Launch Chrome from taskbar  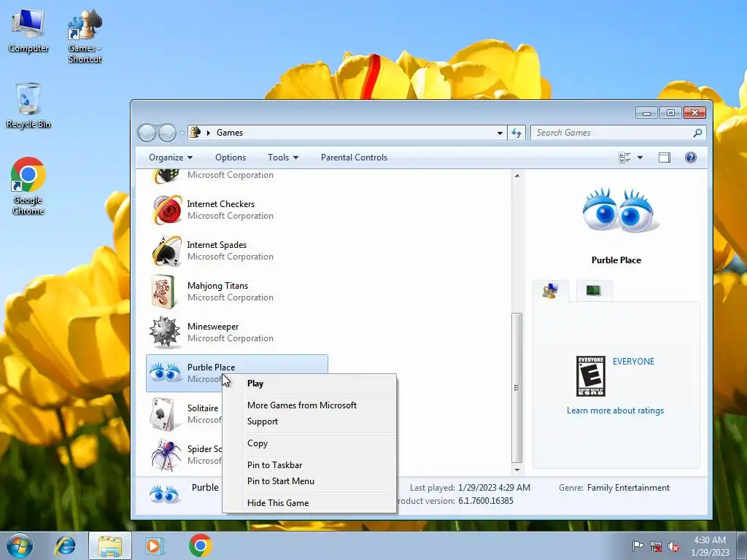(200, 545)
